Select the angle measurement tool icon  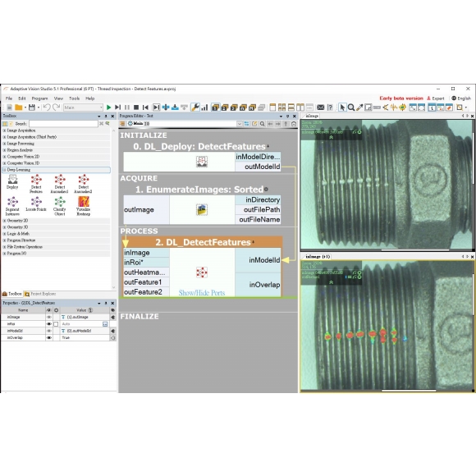(386, 108)
